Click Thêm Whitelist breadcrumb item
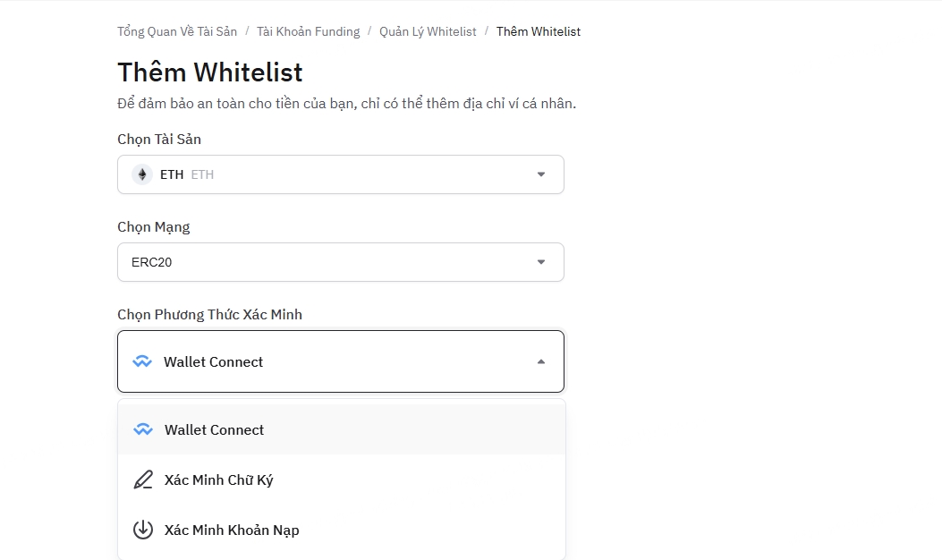The image size is (942, 560). click(539, 31)
